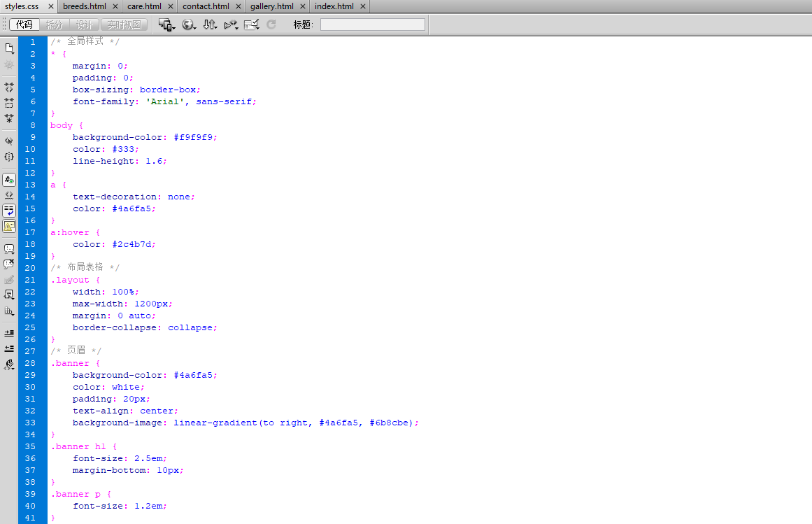Click the Remove Comment icon
The height and width of the screenshot is (524, 812).
click(9, 264)
